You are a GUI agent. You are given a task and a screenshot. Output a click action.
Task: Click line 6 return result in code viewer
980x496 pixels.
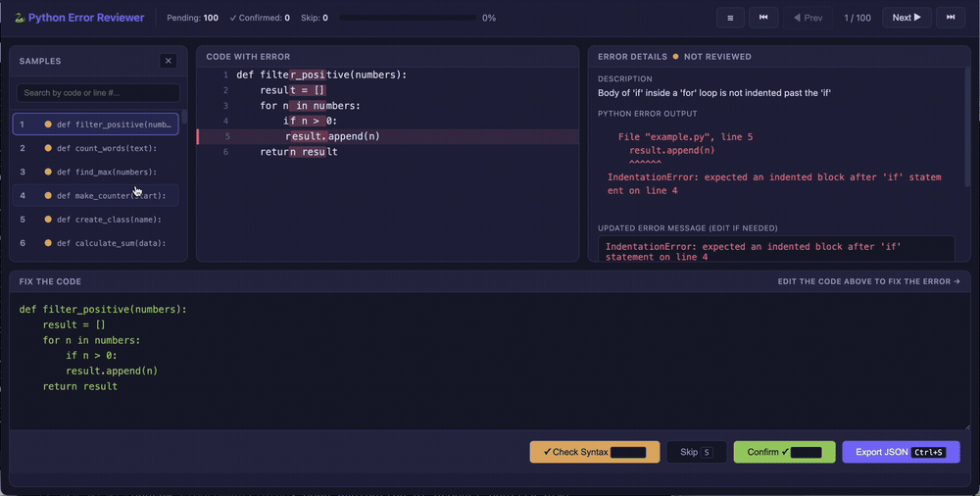point(299,152)
